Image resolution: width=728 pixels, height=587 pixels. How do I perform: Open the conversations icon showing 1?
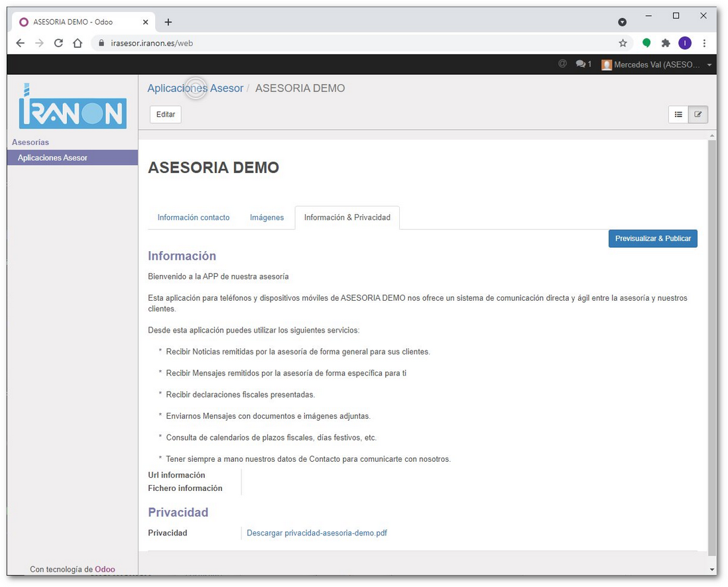tap(583, 64)
